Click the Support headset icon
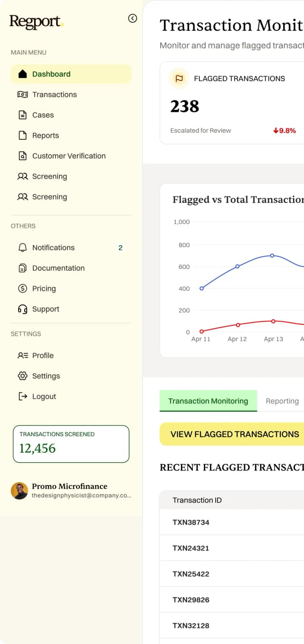 coord(22,309)
